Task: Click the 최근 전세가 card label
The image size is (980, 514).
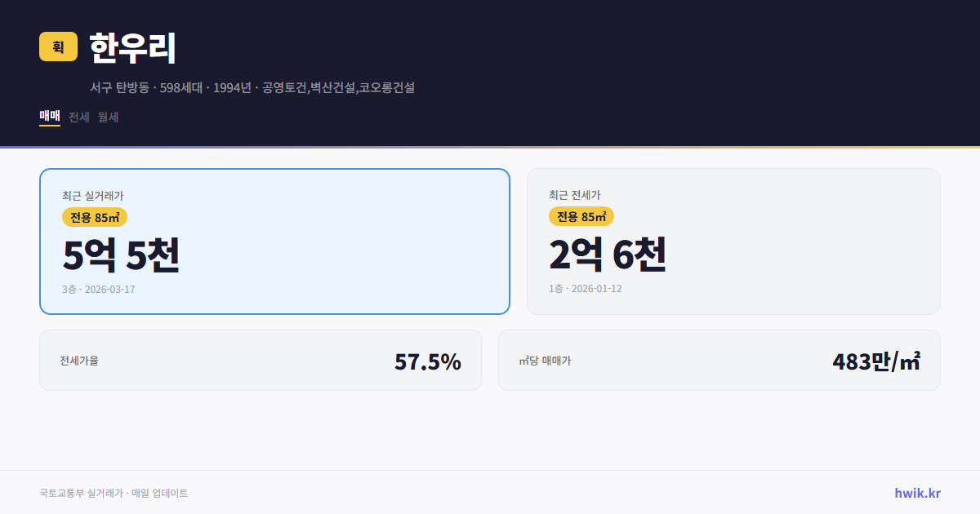Action: (575, 195)
